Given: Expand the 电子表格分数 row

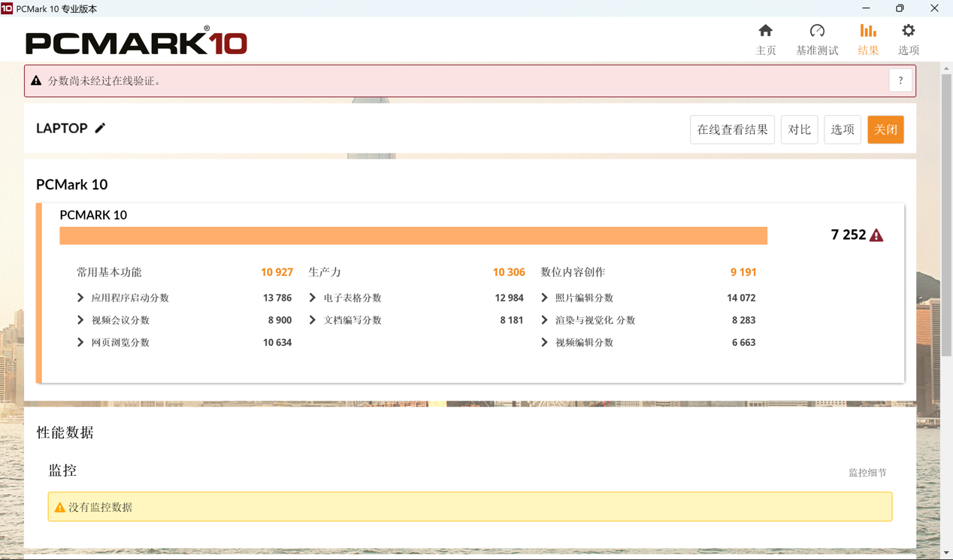Looking at the screenshot, I should point(313,298).
